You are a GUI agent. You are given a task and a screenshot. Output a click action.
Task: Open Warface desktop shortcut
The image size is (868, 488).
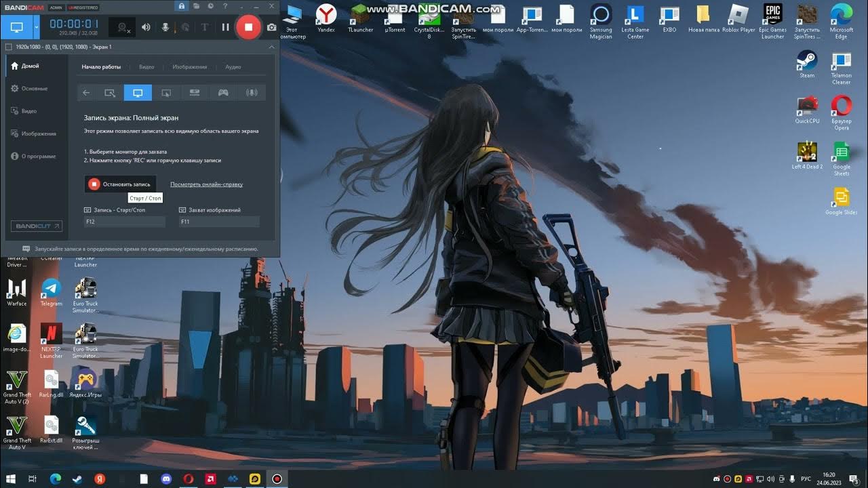[x=16, y=292]
